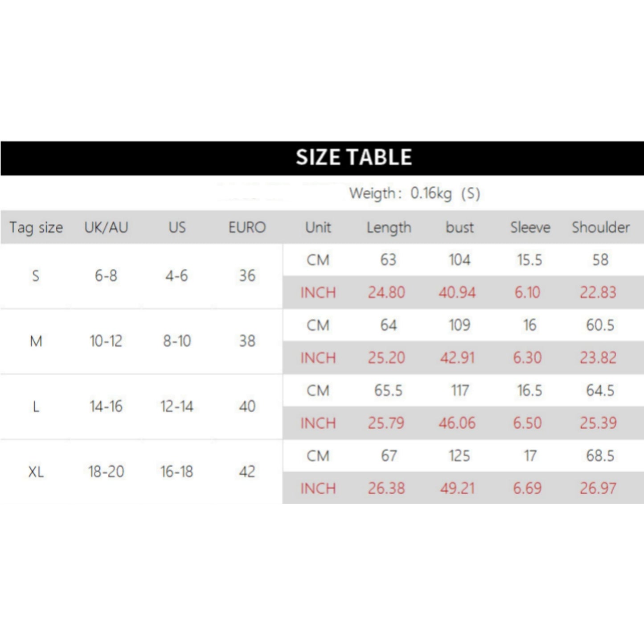The height and width of the screenshot is (644, 644).
Task: Select the 26.97 inch shoulder value
Action: 598,488
